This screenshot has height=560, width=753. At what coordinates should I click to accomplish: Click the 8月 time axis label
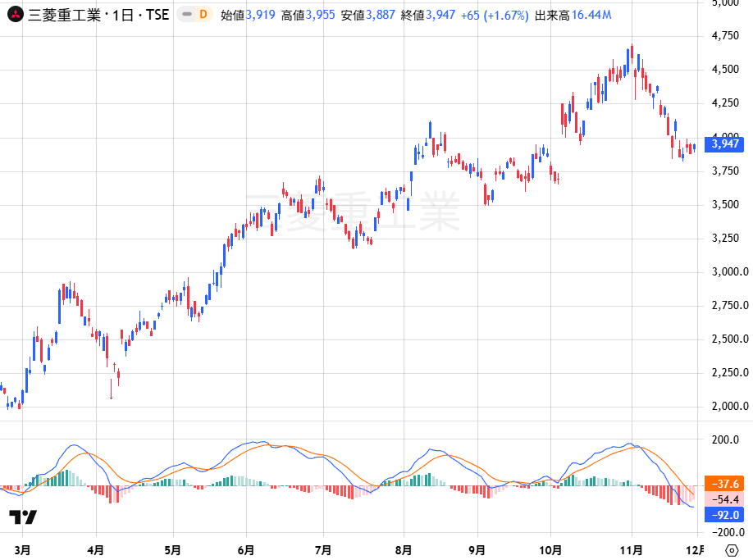tap(404, 550)
